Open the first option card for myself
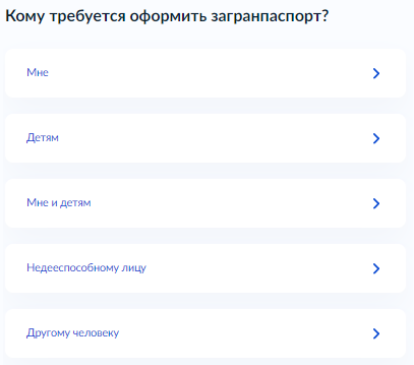Image resolution: width=414 pixels, height=365 pixels. click(x=205, y=73)
